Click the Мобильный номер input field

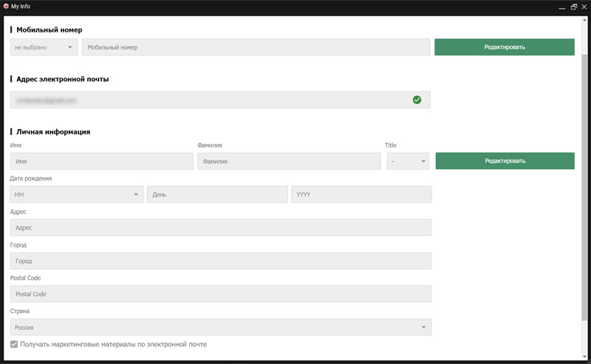tap(256, 47)
